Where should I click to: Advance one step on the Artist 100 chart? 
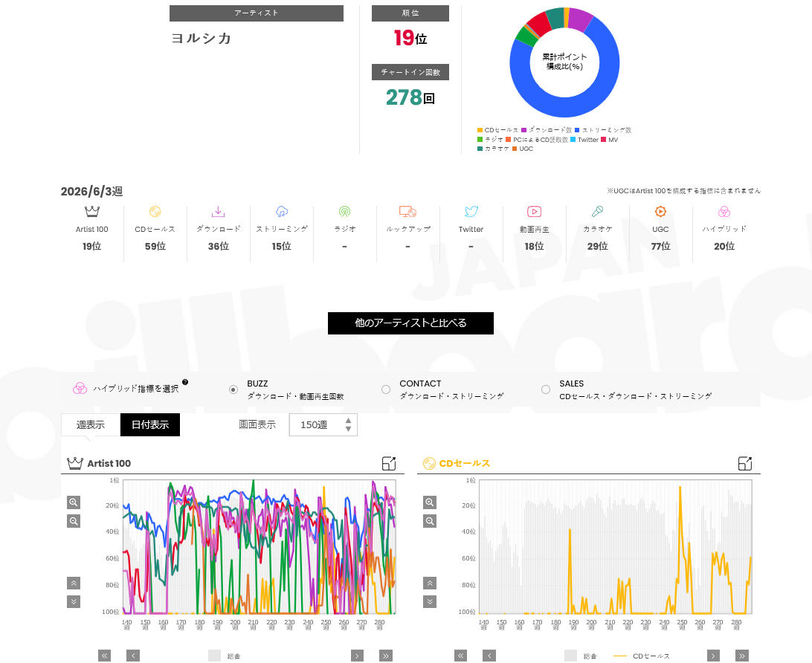click(358, 656)
